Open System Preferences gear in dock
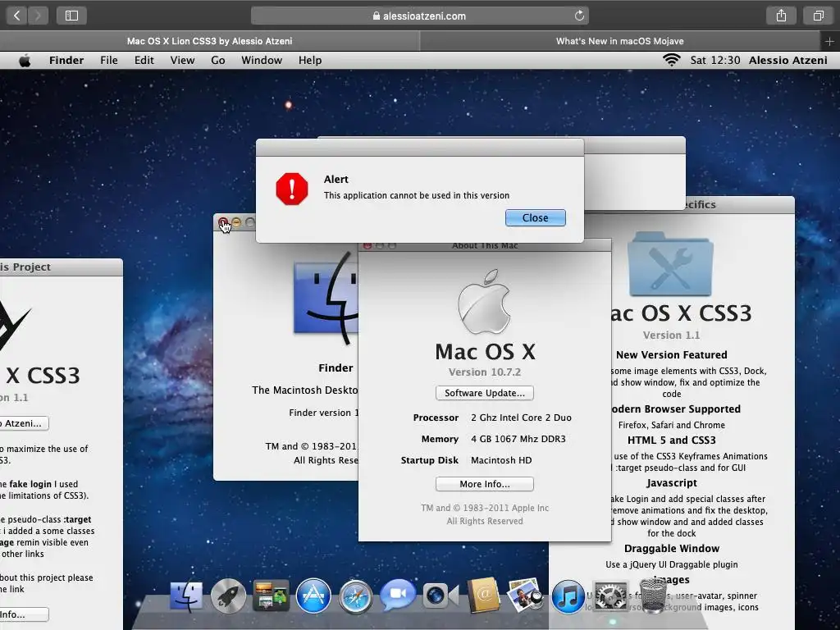840x630 pixels. click(610, 596)
